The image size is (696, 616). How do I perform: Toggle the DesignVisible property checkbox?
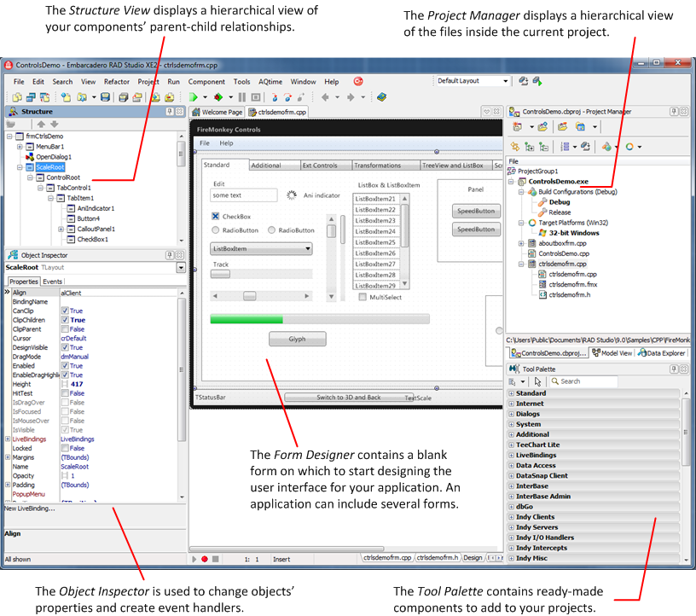pos(65,347)
